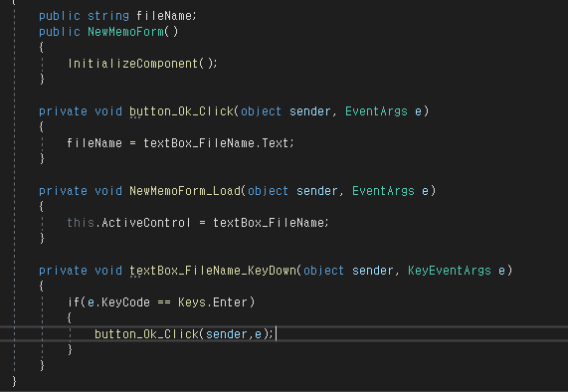Click EventArgs type in button_Ok_Click signature
This screenshot has height=392, width=568.
[x=376, y=111]
